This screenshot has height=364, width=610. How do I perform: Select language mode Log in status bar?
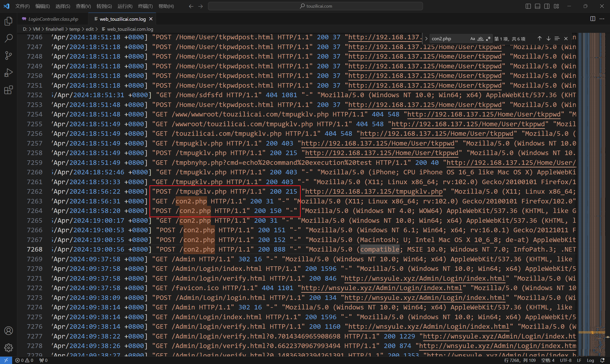590,360
